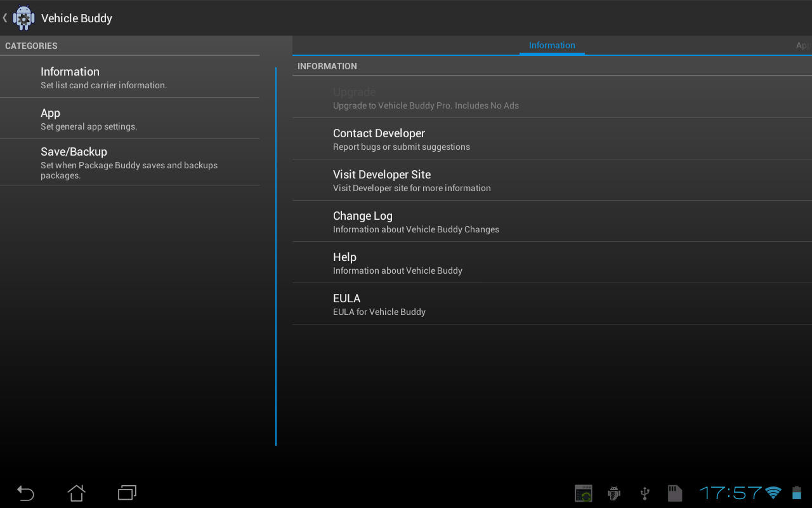Tap 'Set general app settings.' description
The height and width of the screenshot is (508, 812).
pos(89,126)
